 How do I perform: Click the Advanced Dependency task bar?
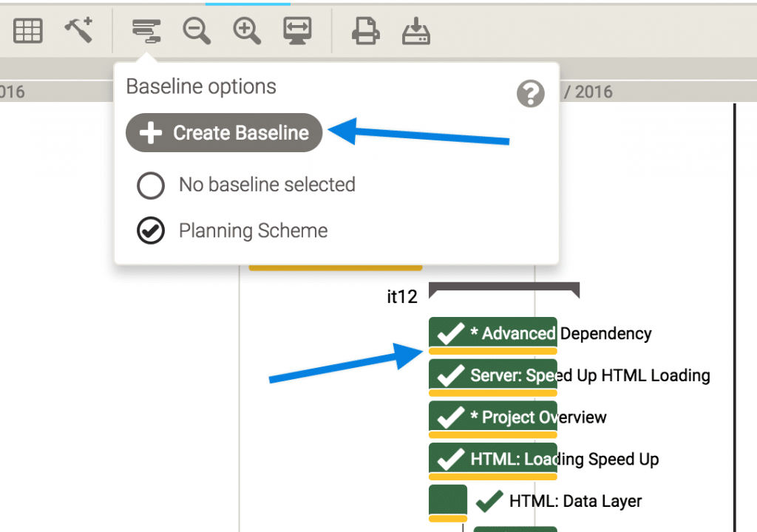click(x=492, y=333)
